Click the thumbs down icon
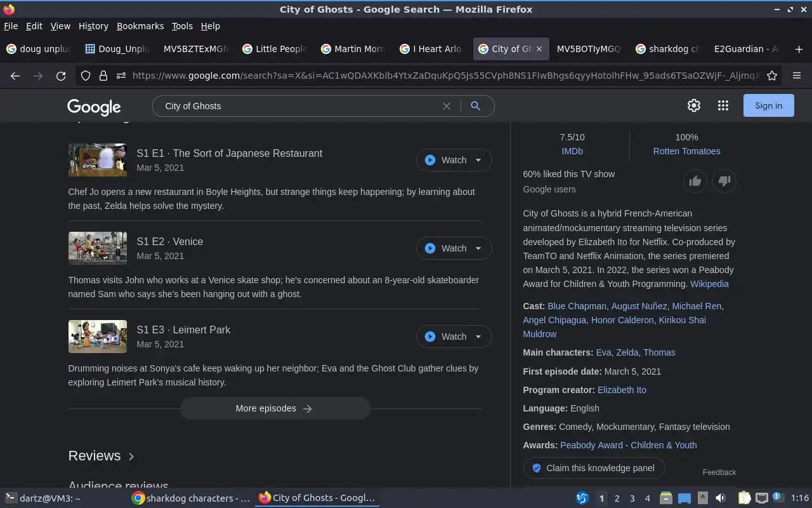The height and width of the screenshot is (508, 812). point(724,181)
